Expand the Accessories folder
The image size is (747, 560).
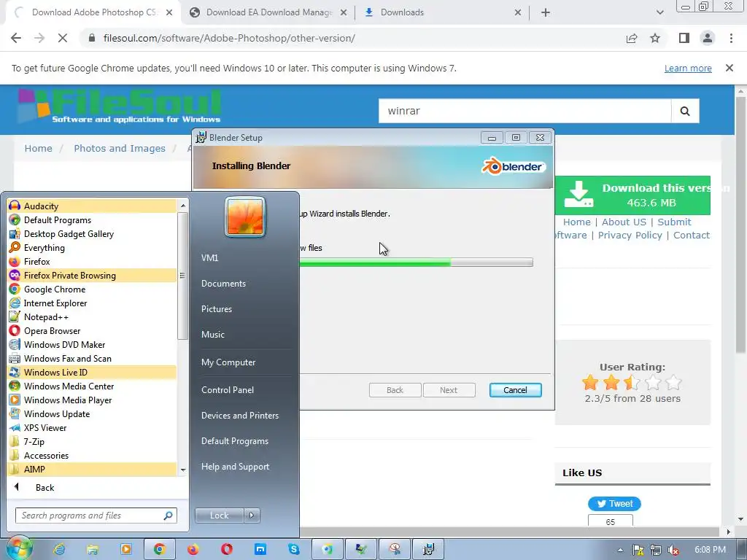pos(92,455)
